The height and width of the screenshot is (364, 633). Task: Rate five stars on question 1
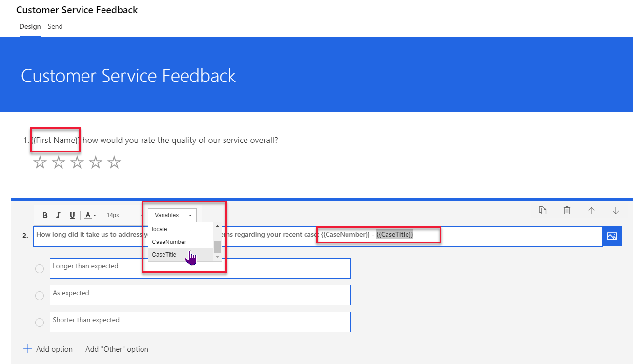coord(114,162)
